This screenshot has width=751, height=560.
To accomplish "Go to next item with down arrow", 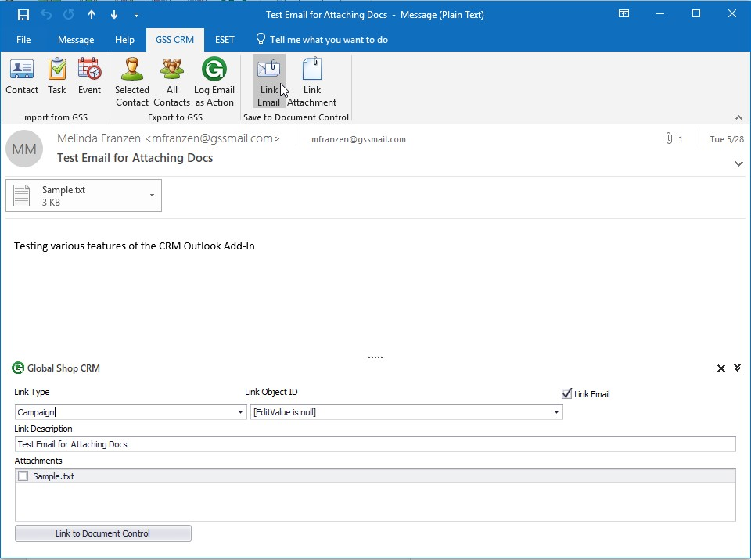I will pyautogui.click(x=114, y=15).
